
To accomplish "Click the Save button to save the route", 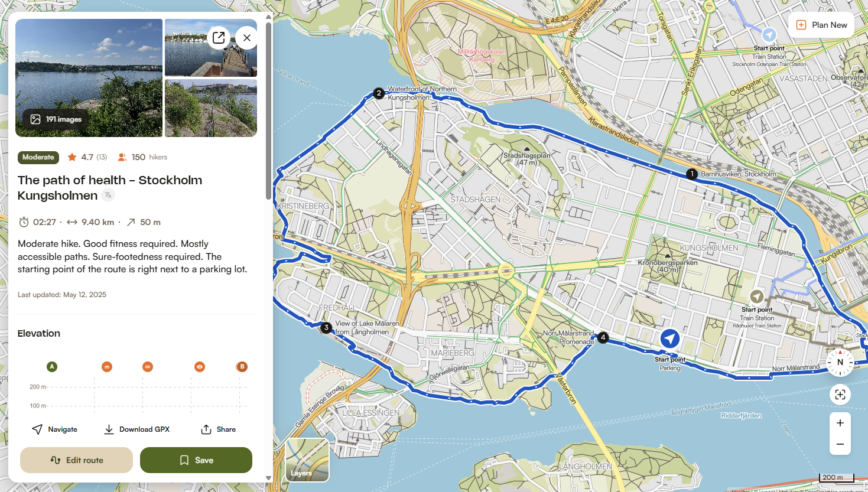I will (x=196, y=460).
